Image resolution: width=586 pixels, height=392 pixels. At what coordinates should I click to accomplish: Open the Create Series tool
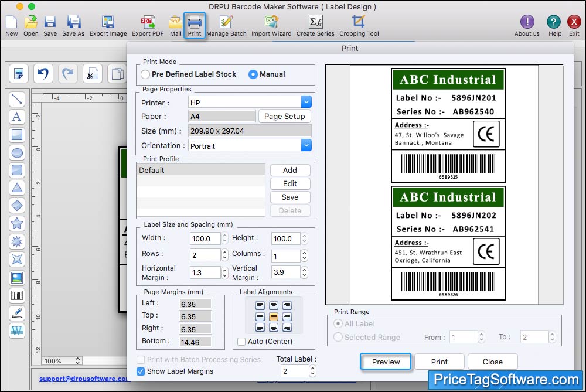(x=315, y=25)
